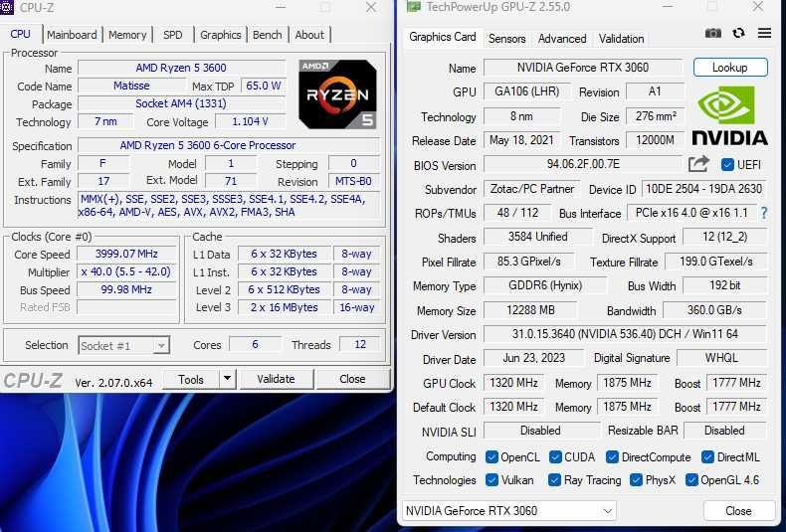Click the GPU Name field NVIDIA GeForce RTX 3060

pyautogui.click(x=583, y=68)
